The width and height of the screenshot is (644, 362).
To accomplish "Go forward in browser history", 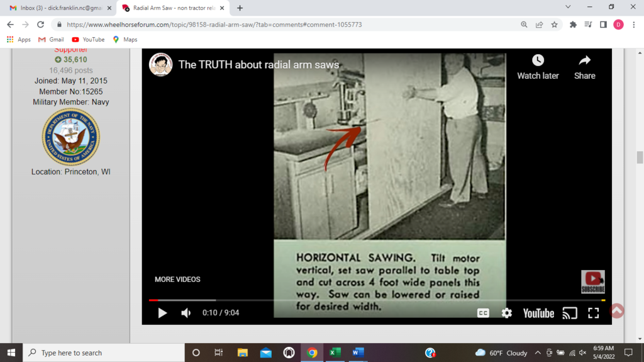I will (x=25, y=25).
